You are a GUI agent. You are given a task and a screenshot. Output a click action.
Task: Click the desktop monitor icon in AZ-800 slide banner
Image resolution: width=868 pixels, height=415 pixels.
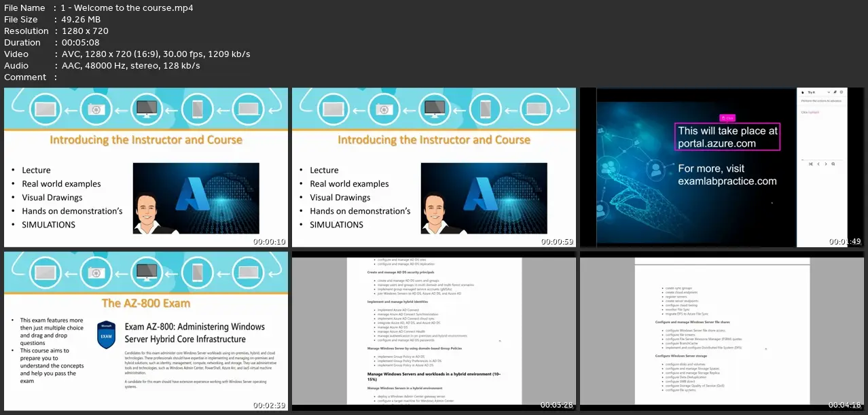[x=146, y=272]
